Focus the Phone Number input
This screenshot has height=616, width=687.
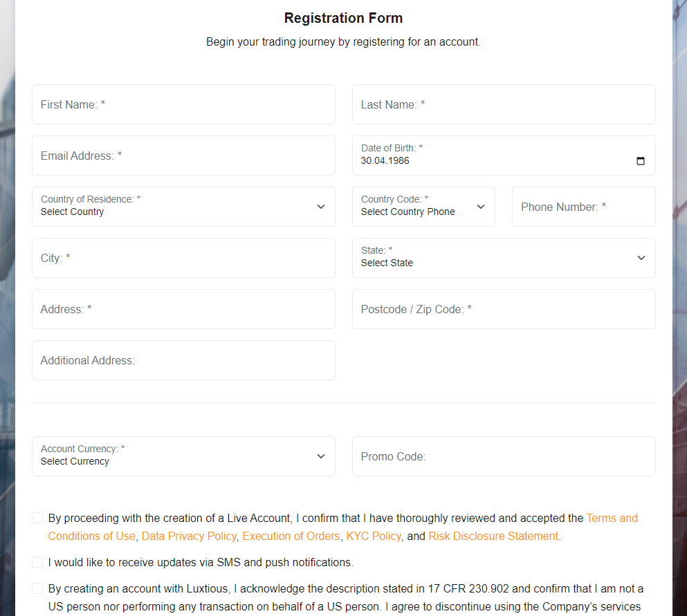[x=583, y=206]
